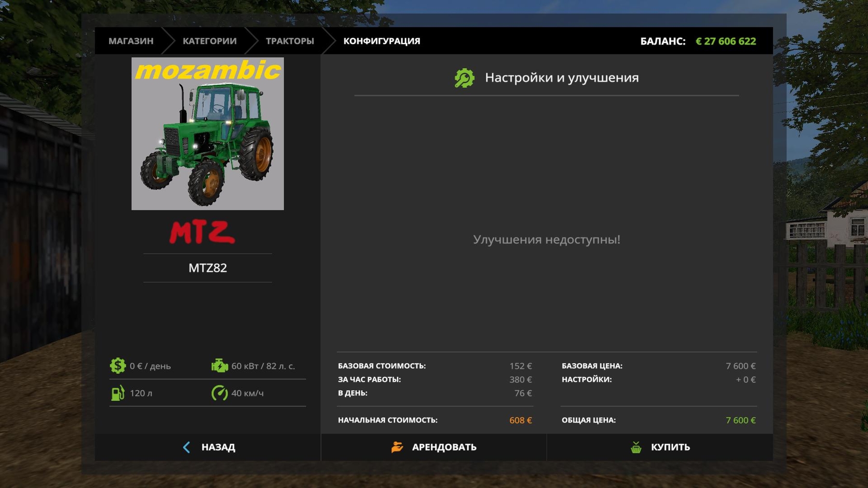This screenshot has height=488, width=868.
Task: Open the Категории breadcrumb
Action: (209, 41)
